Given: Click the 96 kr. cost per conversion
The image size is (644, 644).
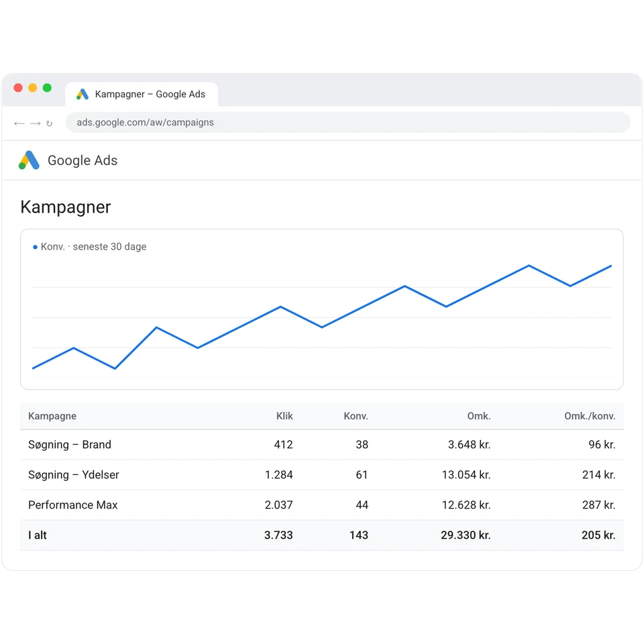Looking at the screenshot, I should pyautogui.click(x=602, y=444).
